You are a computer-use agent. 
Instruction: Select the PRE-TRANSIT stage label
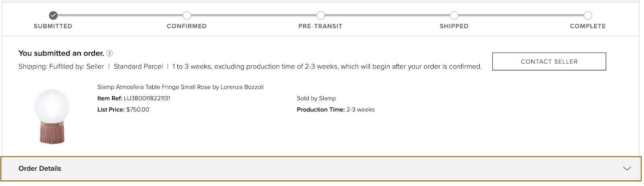(320, 26)
